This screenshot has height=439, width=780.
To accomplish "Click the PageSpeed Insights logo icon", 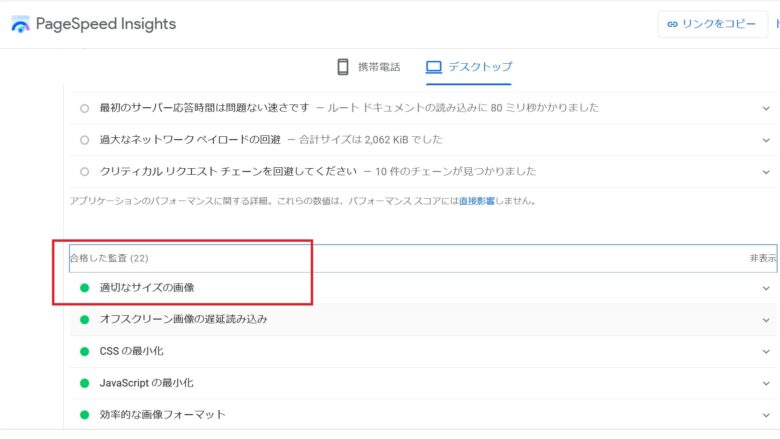I will (x=20, y=24).
